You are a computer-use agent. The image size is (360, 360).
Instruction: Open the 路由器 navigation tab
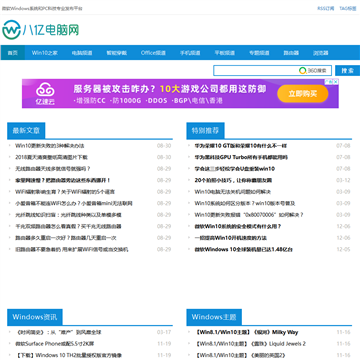click(291, 53)
